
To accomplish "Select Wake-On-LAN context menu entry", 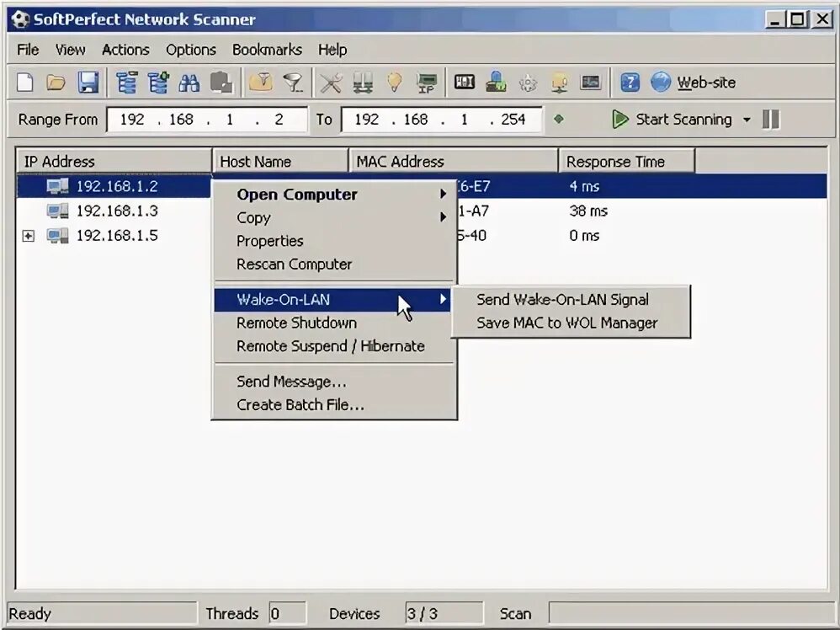I will pyautogui.click(x=332, y=299).
